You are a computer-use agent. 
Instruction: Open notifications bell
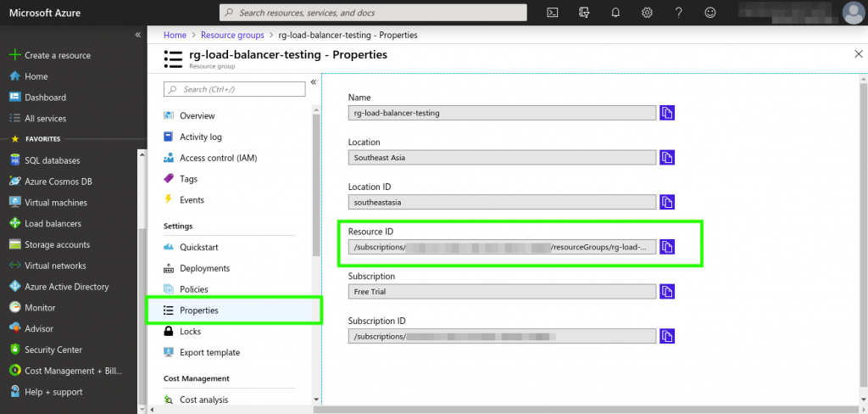[x=615, y=13]
